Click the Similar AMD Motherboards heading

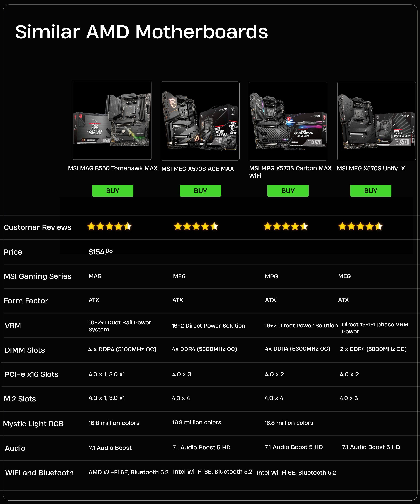pyautogui.click(x=142, y=32)
